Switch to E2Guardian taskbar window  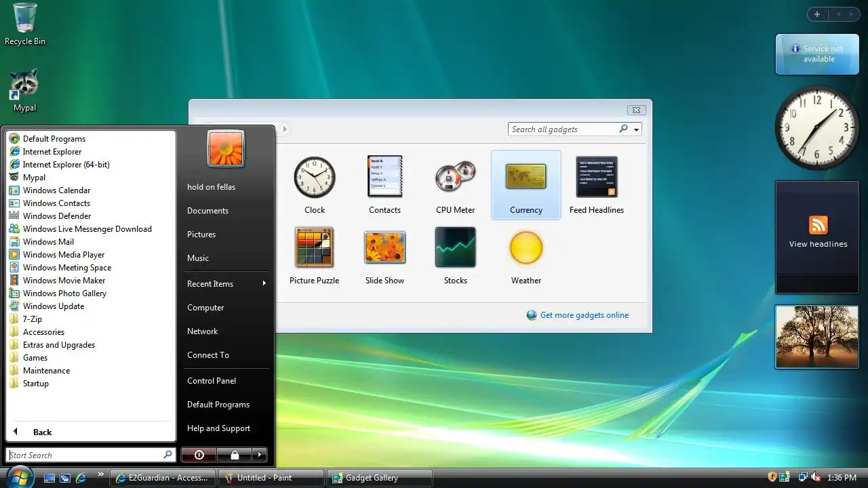pos(163,478)
